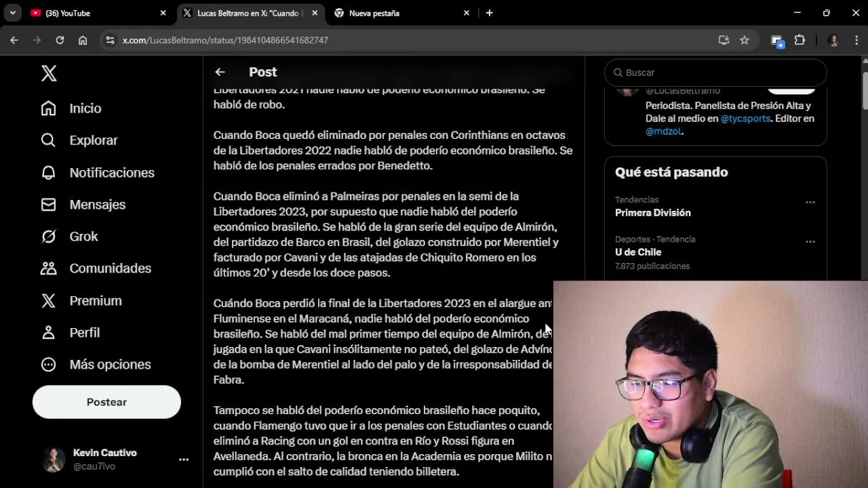Open Grok icon in sidebar

click(x=48, y=236)
